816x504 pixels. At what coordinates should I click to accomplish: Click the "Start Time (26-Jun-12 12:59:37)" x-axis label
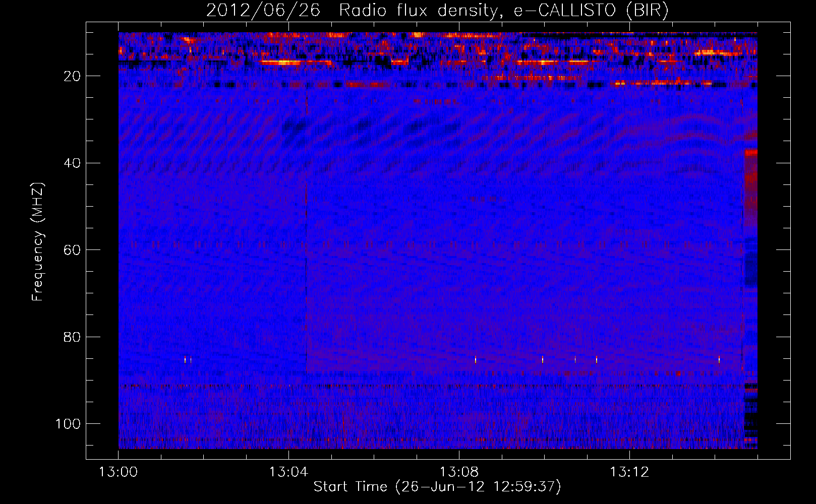pos(437,487)
